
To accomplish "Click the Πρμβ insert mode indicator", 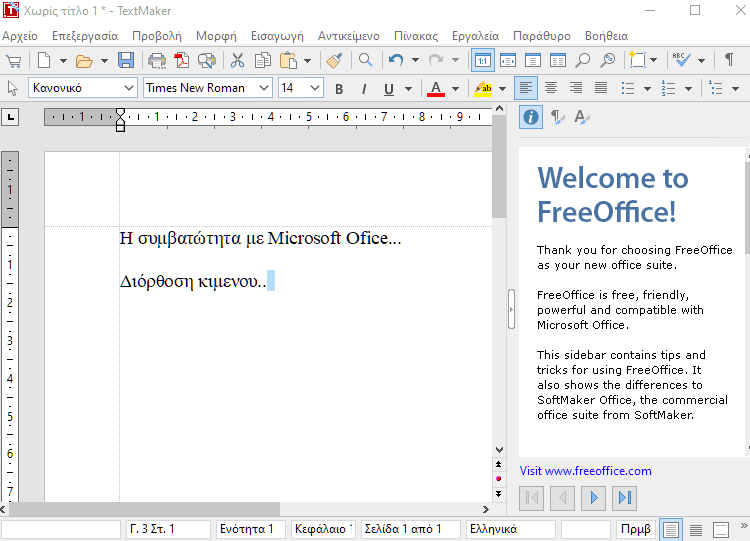I will (635, 529).
